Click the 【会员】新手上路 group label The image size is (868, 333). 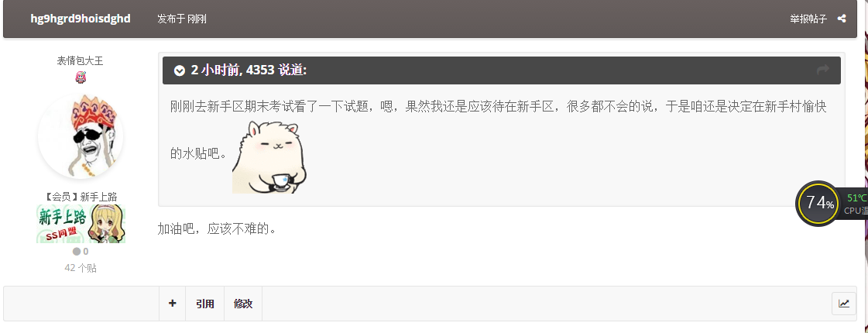pyautogui.click(x=81, y=197)
